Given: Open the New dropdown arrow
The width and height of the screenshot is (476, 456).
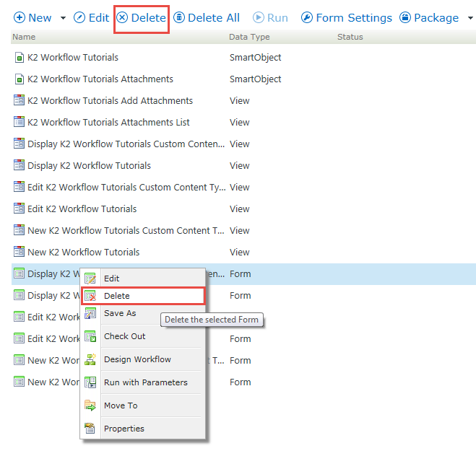Looking at the screenshot, I should click(x=63, y=18).
